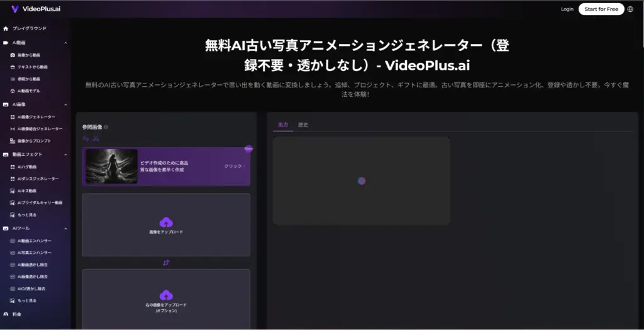644x330 pixels.
Task: Click the icon beside AI動画透かし除去
Action: point(13,265)
